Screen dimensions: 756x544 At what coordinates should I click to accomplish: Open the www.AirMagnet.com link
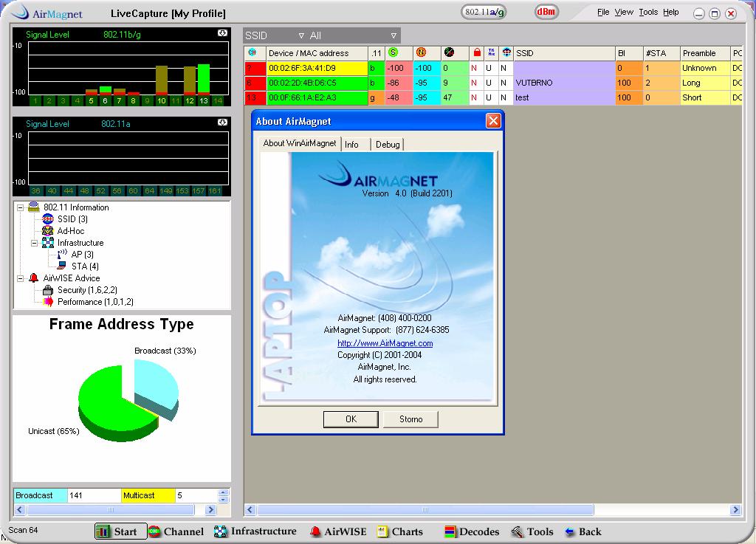click(x=385, y=343)
